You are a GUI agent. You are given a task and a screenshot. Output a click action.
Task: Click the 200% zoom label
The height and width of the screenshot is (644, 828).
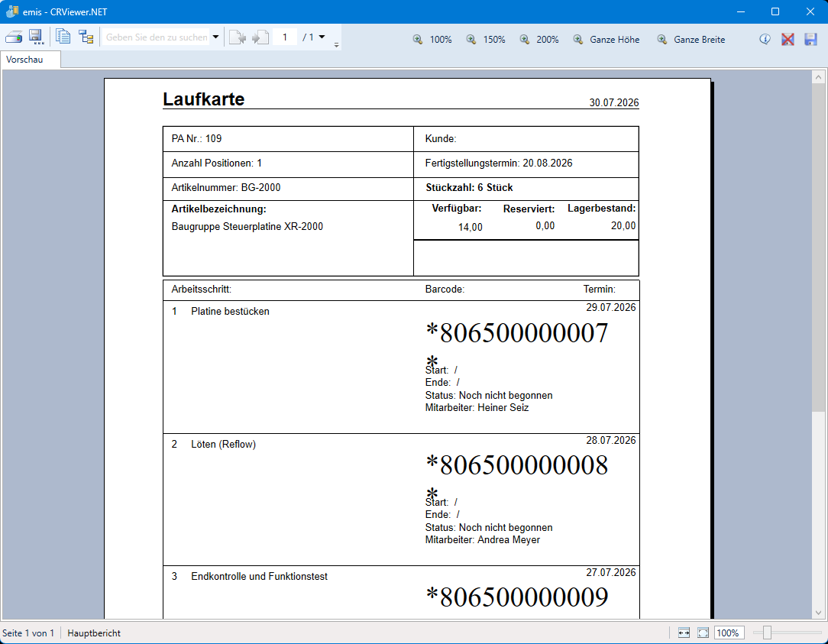point(547,40)
